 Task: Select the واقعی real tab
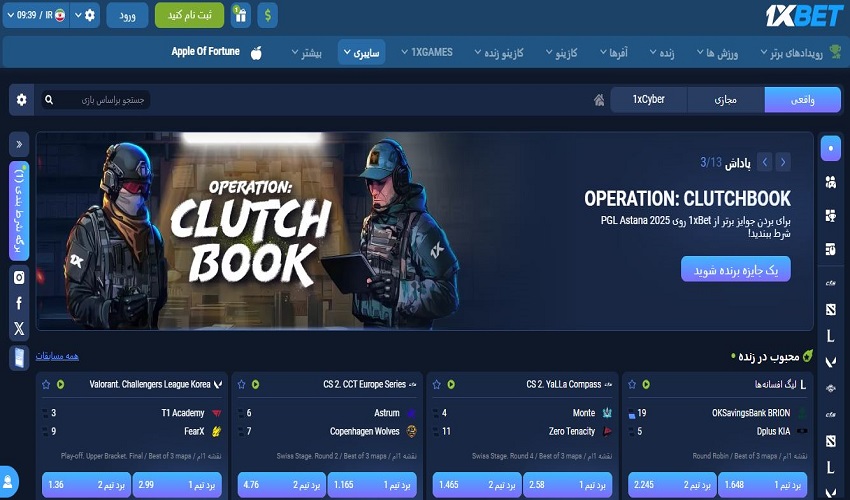pos(803,100)
